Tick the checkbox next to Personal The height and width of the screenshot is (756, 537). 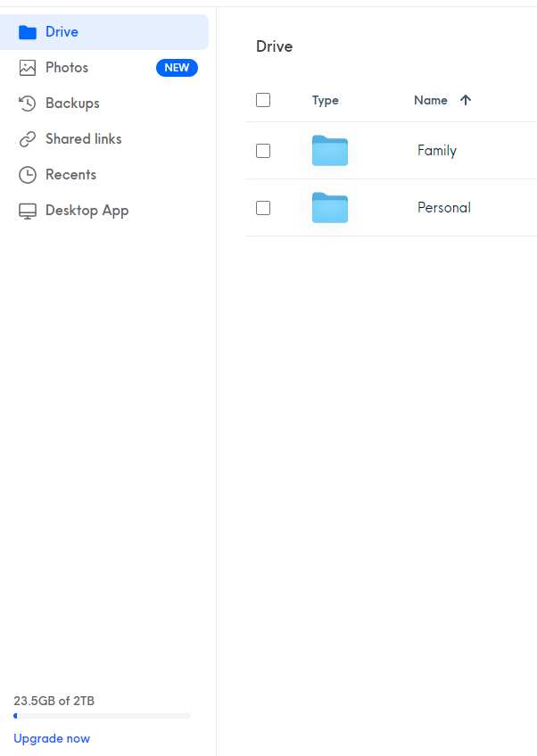pos(262,207)
